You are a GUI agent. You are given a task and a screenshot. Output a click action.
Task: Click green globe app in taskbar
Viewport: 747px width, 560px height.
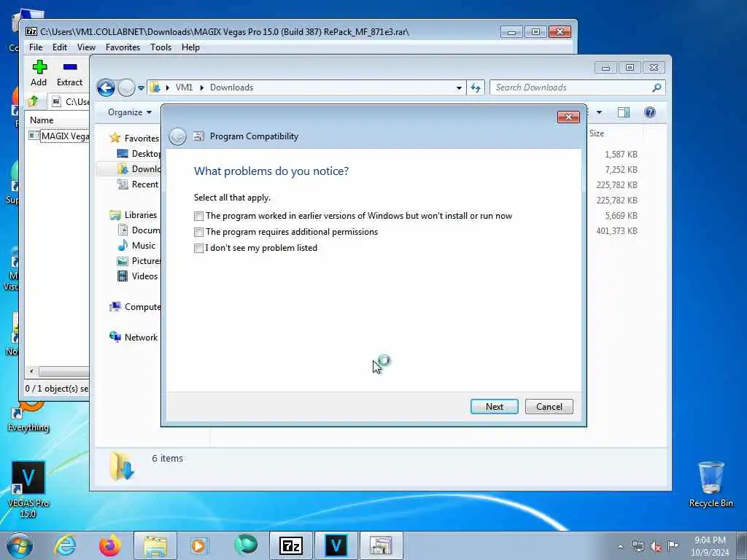(x=246, y=545)
